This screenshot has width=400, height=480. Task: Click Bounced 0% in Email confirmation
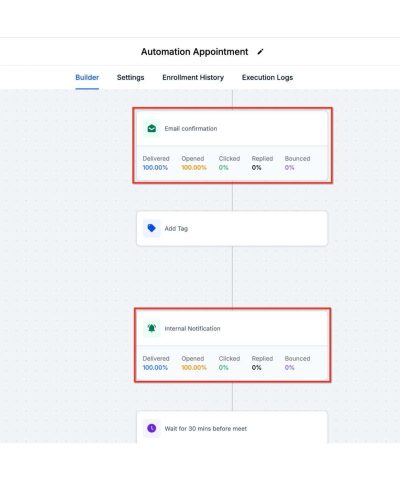click(x=297, y=163)
